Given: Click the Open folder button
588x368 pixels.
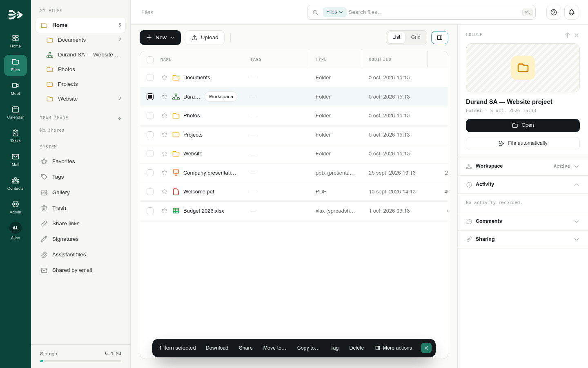Looking at the screenshot, I should [523, 126].
